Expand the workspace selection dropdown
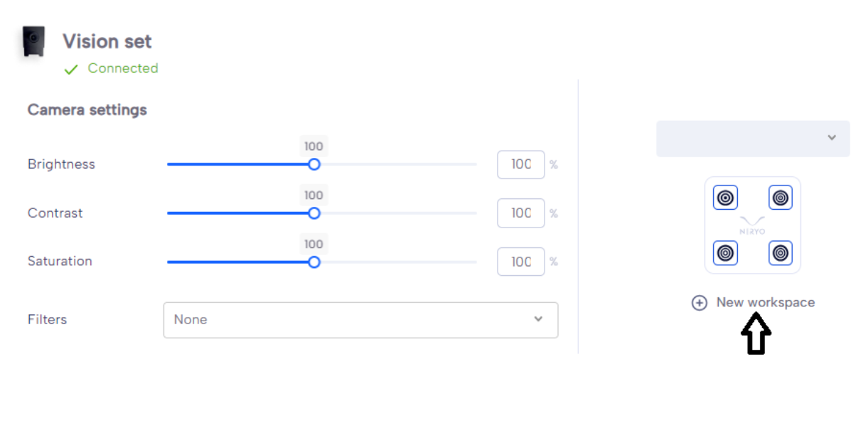 coord(753,138)
